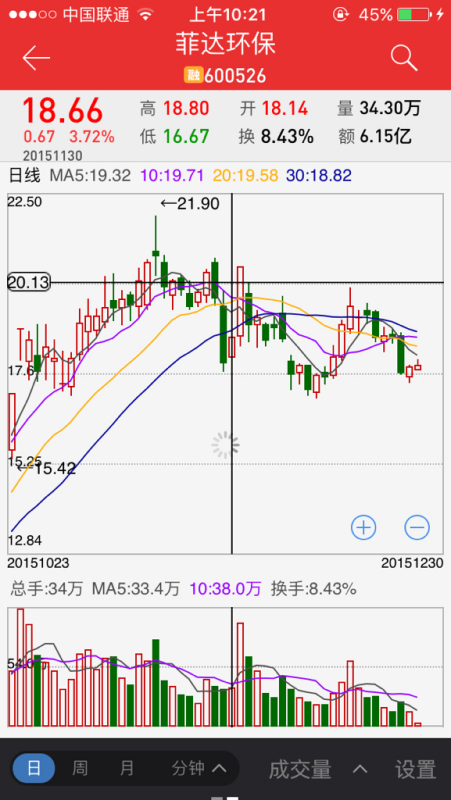Tap the peak marker ←21.90

point(190,204)
